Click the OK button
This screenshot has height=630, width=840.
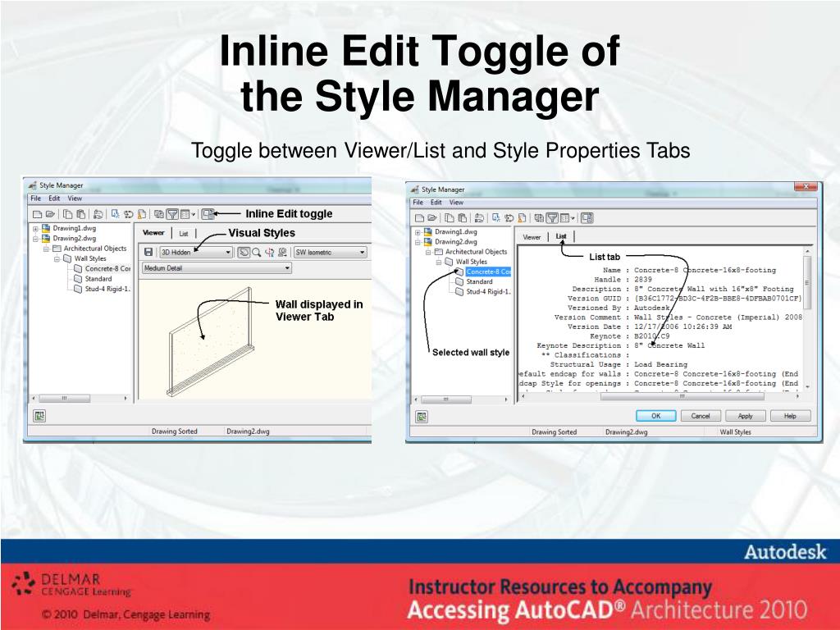pyautogui.click(x=655, y=416)
